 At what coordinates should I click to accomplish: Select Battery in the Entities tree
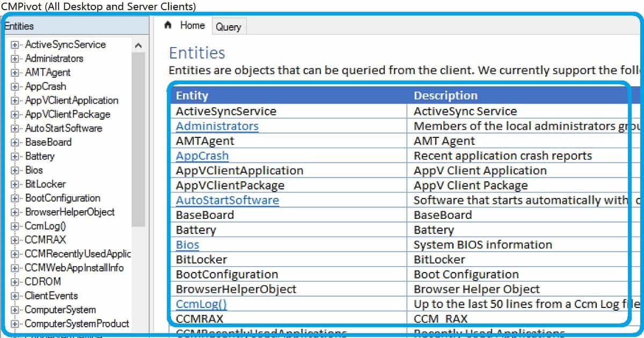click(x=40, y=156)
